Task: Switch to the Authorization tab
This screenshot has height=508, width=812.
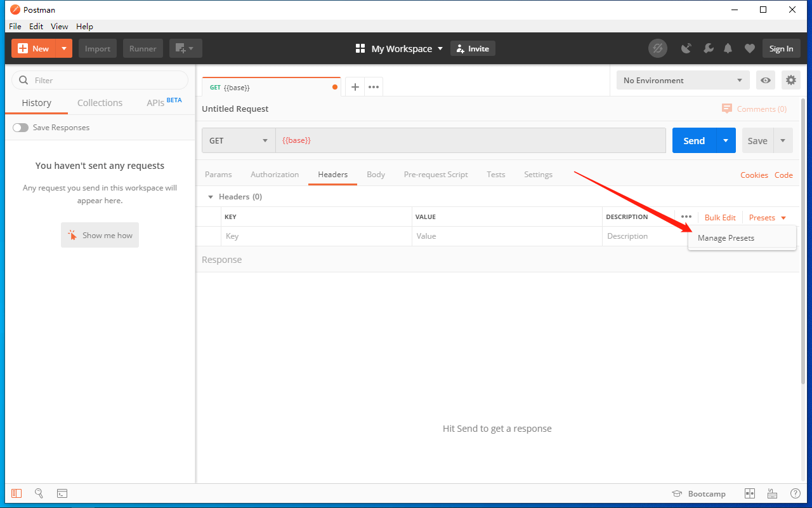Action: (275, 175)
